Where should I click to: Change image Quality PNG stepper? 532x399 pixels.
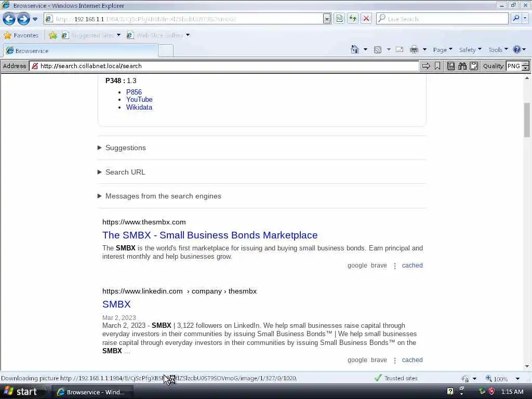click(x=525, y=66)
